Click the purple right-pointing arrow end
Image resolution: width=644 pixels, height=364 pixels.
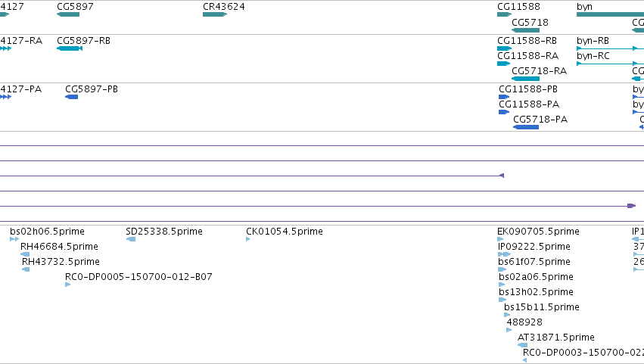coord(632,206)
